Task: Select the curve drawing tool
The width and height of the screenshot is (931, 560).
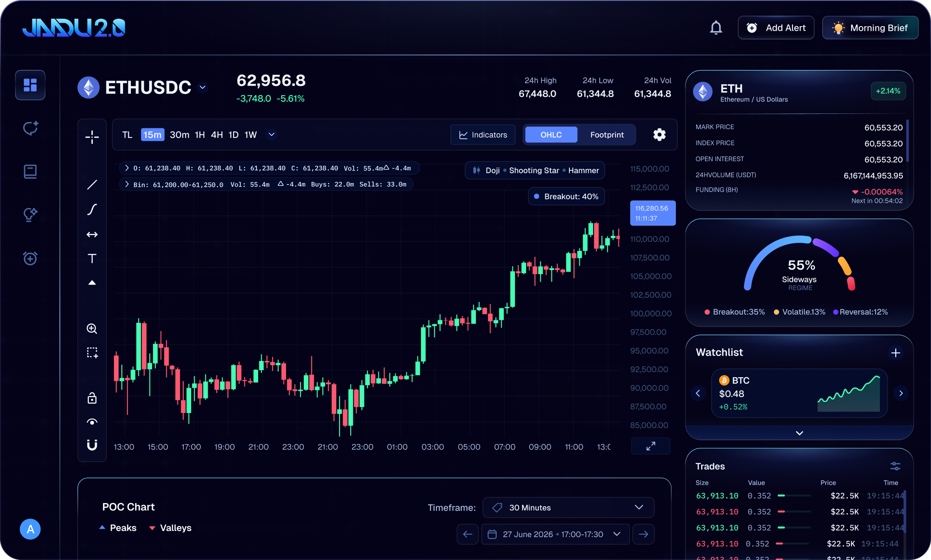Action: 92,209
